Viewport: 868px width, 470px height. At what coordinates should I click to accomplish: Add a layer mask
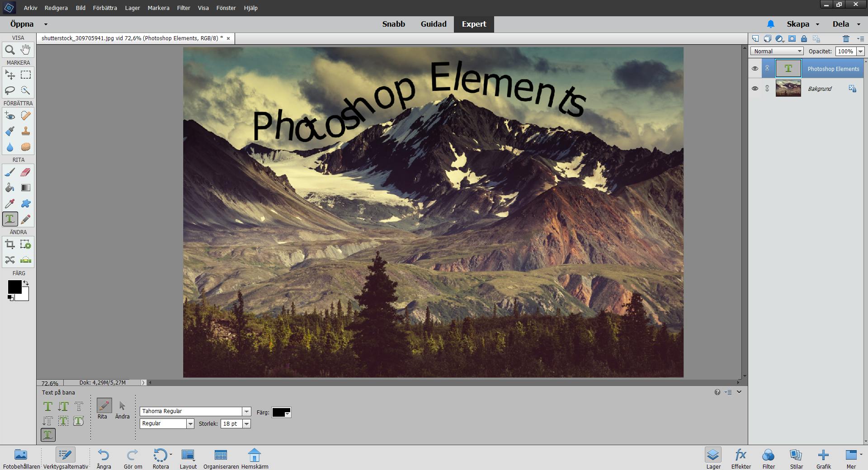[x=792, y=38]
